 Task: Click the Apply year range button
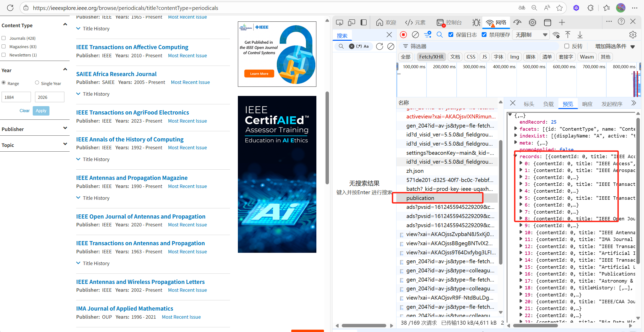click(x=41, y=111)
